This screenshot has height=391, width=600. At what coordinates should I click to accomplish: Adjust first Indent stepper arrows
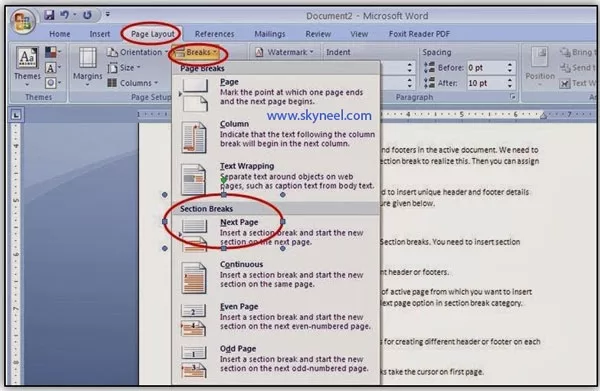pos(409,68)
